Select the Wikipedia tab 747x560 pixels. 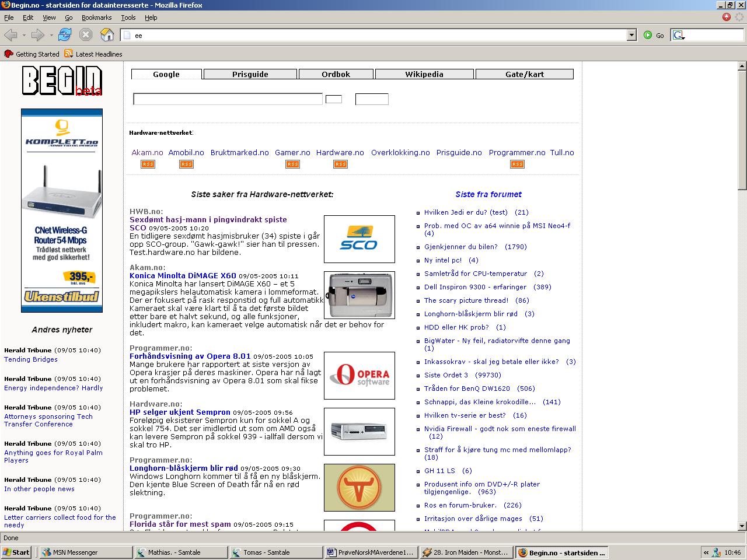tap(424, 74)
